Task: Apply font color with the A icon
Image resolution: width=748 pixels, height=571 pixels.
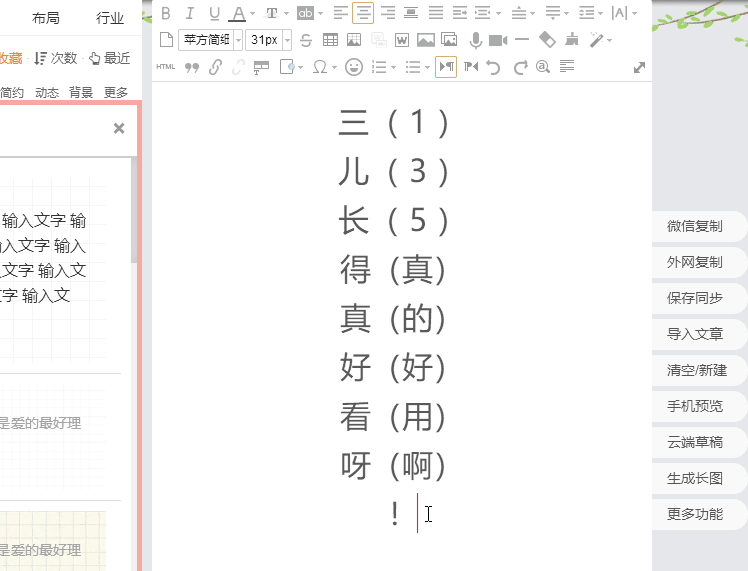Action: tap(238, 13)
